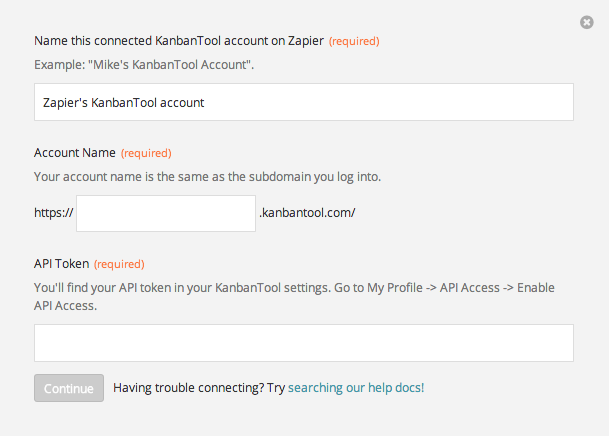Viewport: 609px width, 436px height.
Task: Click into the API Token input field
Action: pos(304,343)
